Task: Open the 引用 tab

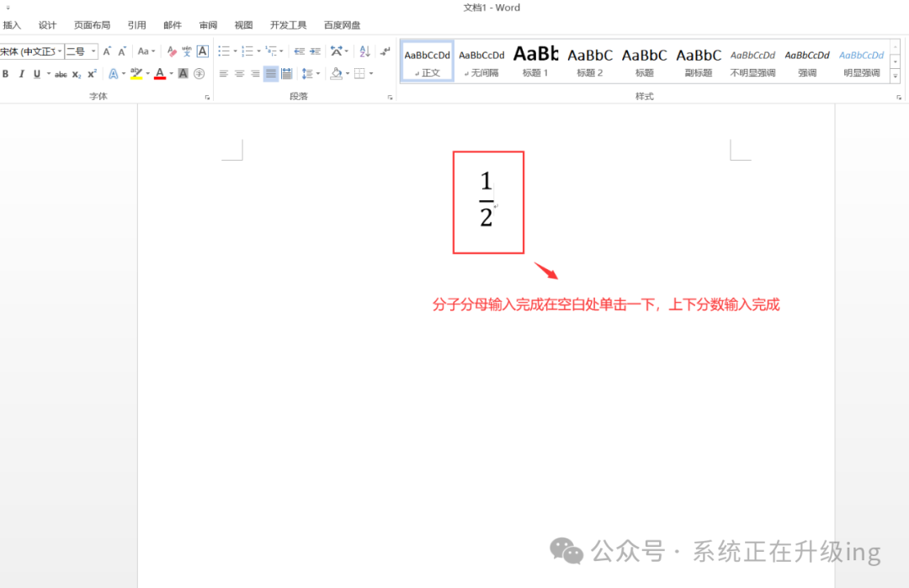Action: pos(137,25)
